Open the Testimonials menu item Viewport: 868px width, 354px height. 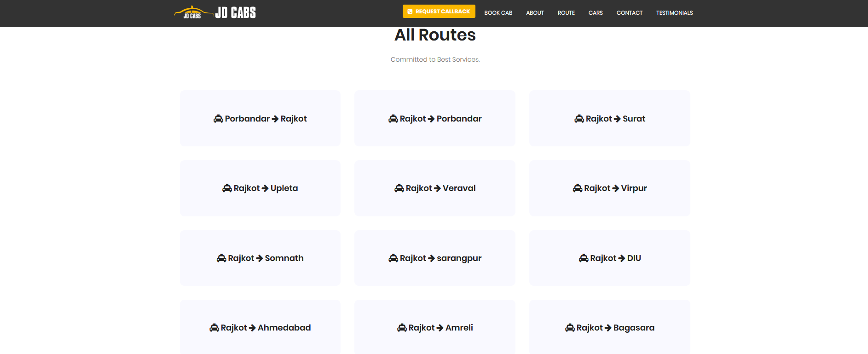click(x=674, y=13)
